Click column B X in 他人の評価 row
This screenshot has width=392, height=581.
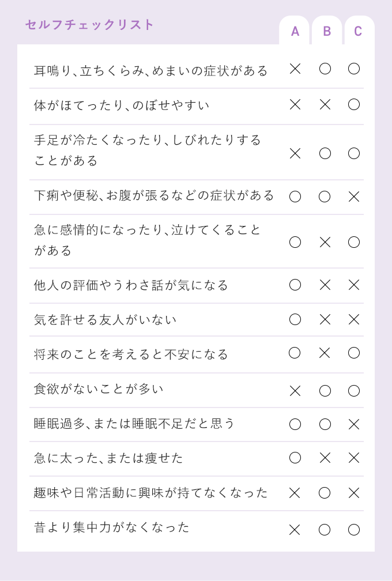pyautogui.click(x=325, y=285)
